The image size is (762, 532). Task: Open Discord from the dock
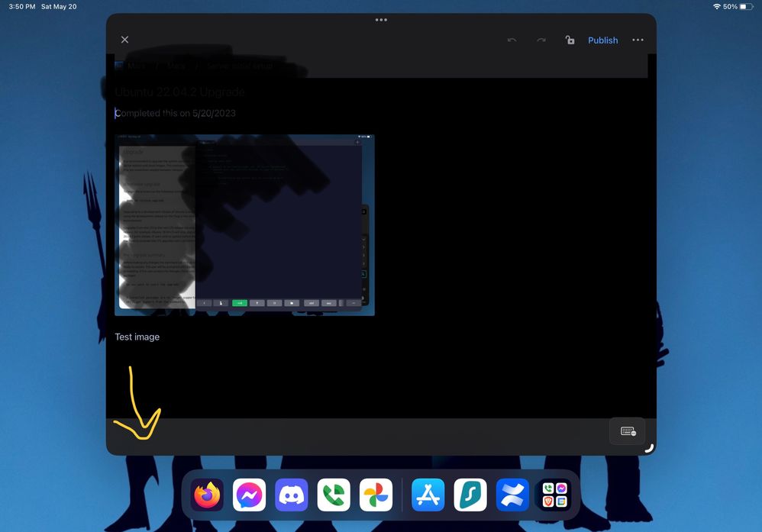click(292, 495)
